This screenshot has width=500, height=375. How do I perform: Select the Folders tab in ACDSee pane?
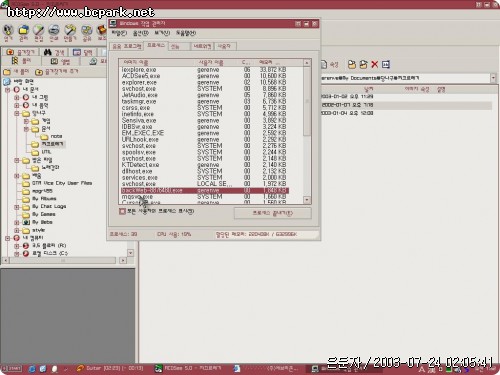coord(21,61)
